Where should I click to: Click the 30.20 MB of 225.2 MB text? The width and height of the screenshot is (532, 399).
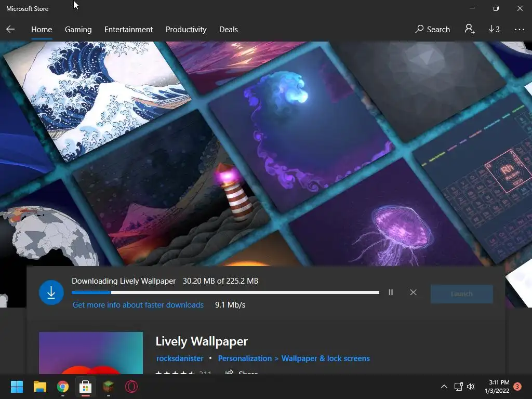pos(220,281)
